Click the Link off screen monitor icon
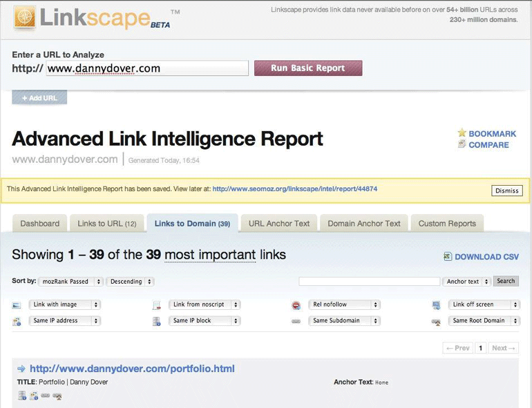Image resolution: width=532 pixels, height=408 pixels. tap(436, 305)
